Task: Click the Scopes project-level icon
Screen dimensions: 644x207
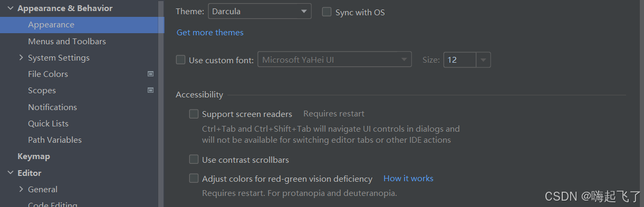Action: (x=150, y=91)
